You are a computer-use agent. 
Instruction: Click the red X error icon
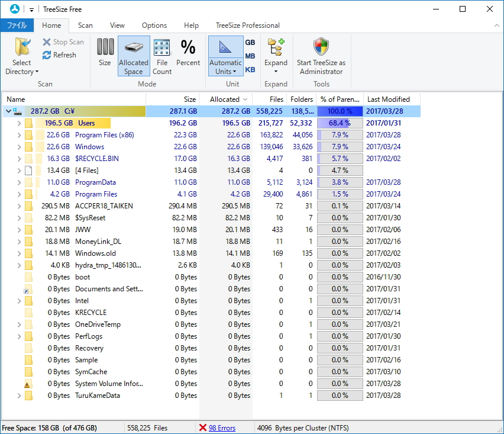[202, 427]
